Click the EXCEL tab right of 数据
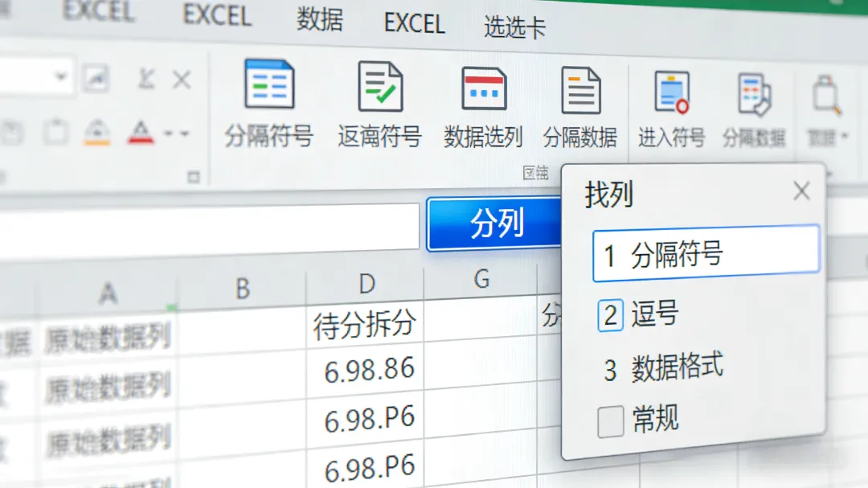Image resolution: width=868 pixels, height=488 pixels. pyautogui.click(x=414, y=23)
